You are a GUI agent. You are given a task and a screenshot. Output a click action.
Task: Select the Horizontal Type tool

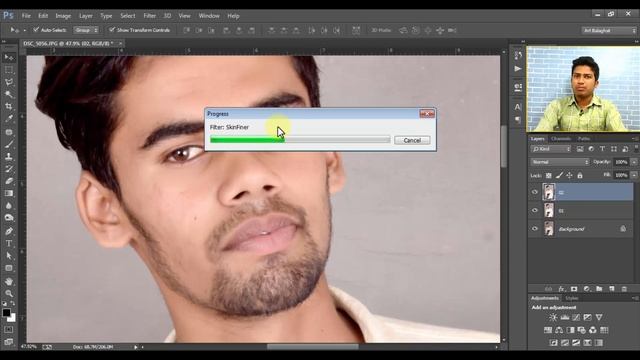coord(9,243)
